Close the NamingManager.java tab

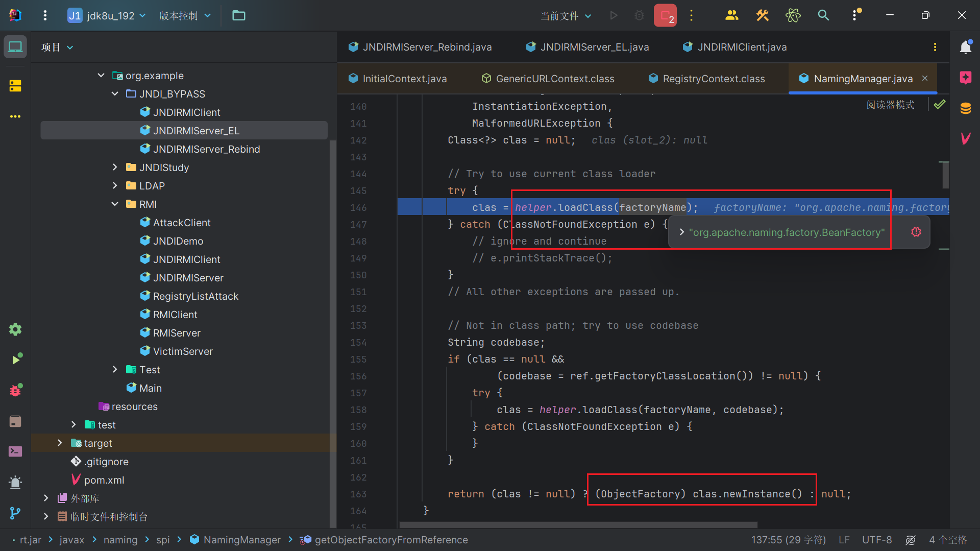925,78
